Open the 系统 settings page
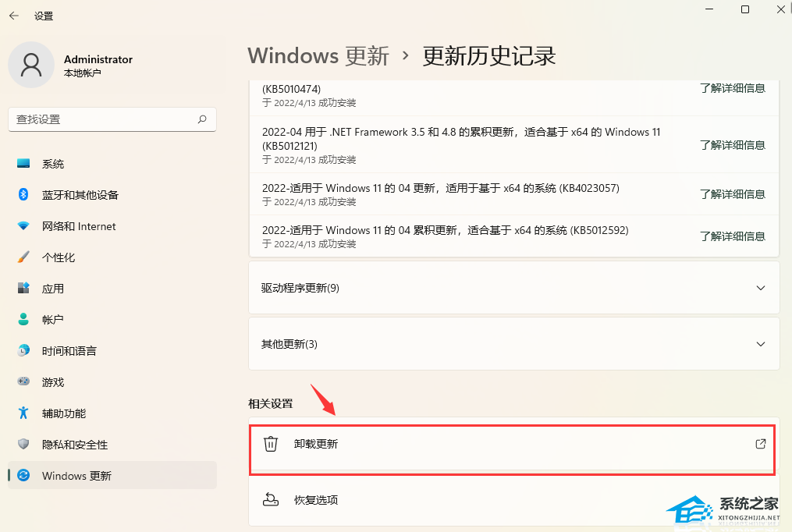Viewport: 792px width, 532px height. click(x=53, y=164)
